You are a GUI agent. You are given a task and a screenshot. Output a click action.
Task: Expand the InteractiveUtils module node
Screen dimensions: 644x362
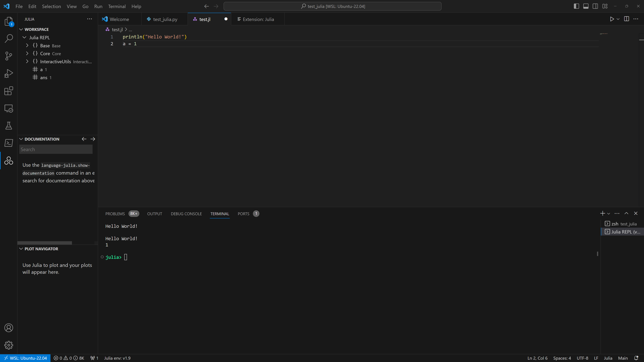tap(27, 62)
